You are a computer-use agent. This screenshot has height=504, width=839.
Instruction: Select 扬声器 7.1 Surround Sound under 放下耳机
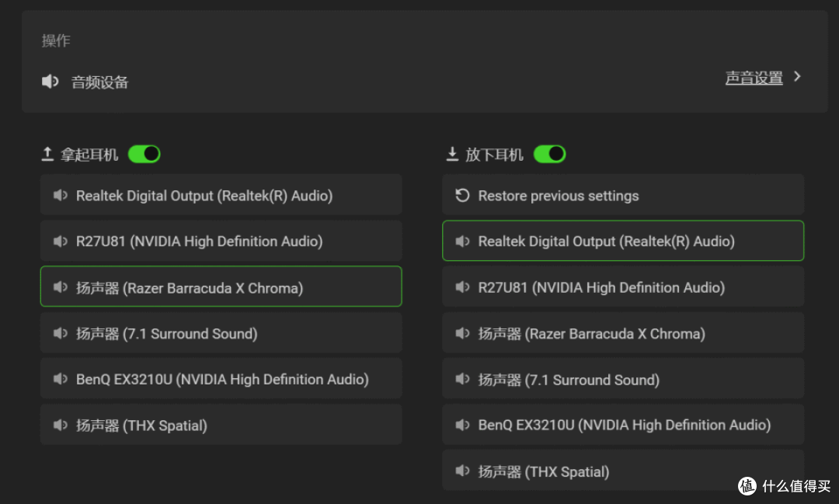click(623, 379)
